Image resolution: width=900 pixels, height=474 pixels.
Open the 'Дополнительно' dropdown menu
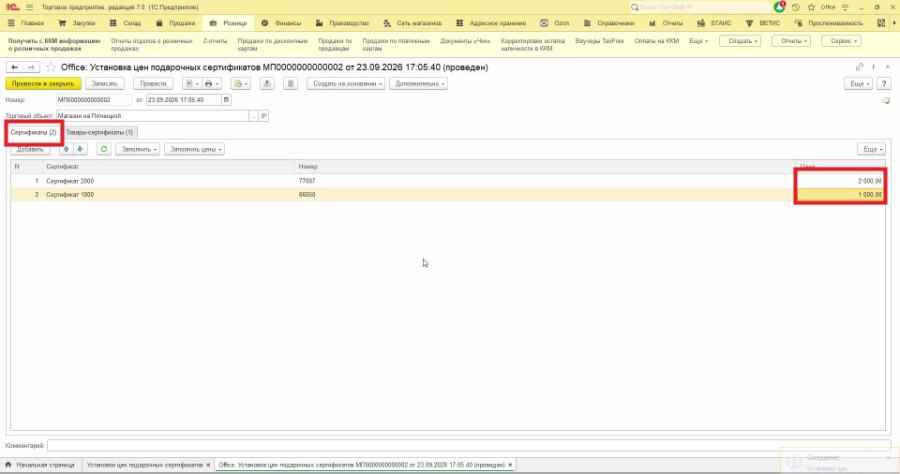[420, 84]
